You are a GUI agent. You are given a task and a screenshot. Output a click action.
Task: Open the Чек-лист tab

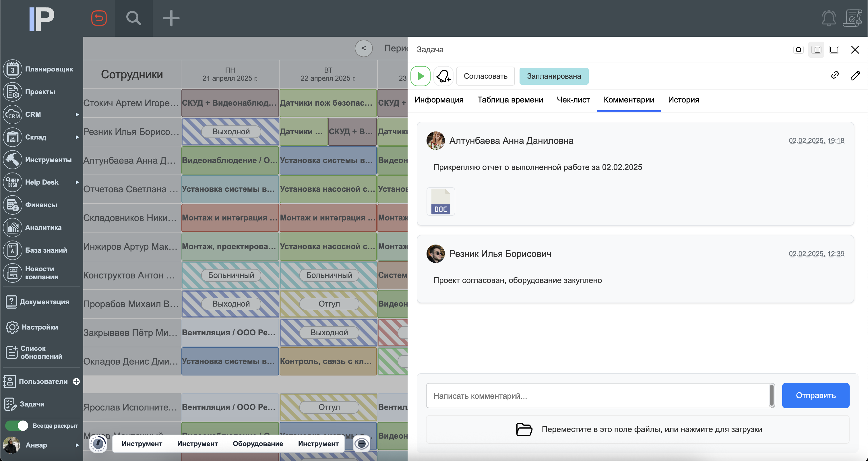tap(573, 99)
